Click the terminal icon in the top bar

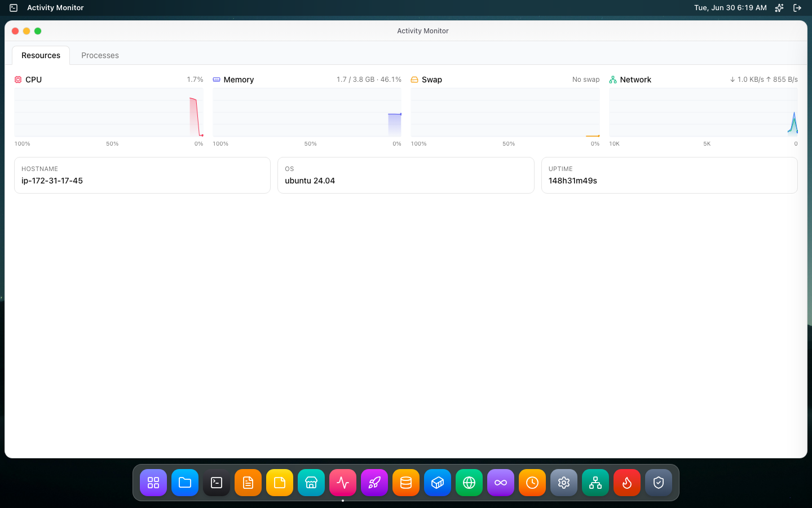(14, 8)
